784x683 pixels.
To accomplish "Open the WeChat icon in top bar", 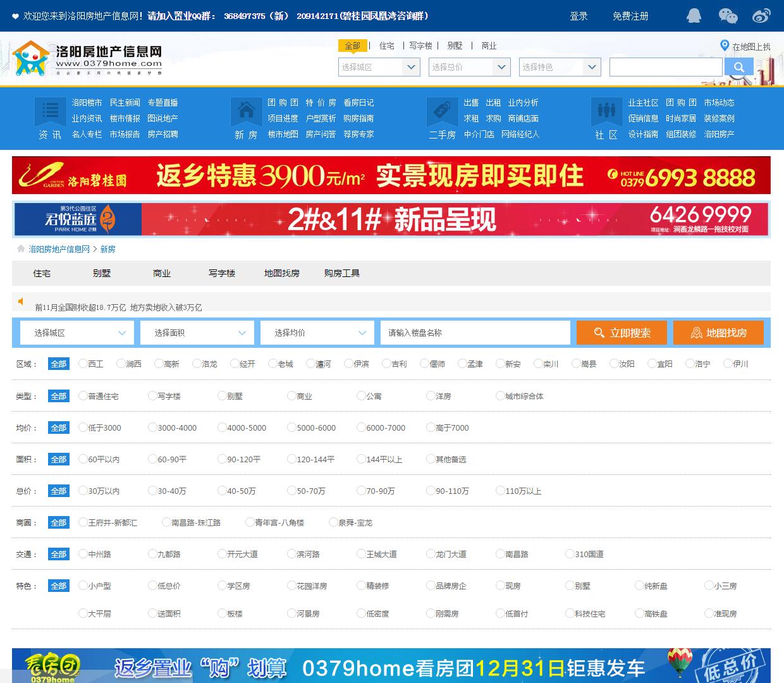I will (x=728, y=16).
